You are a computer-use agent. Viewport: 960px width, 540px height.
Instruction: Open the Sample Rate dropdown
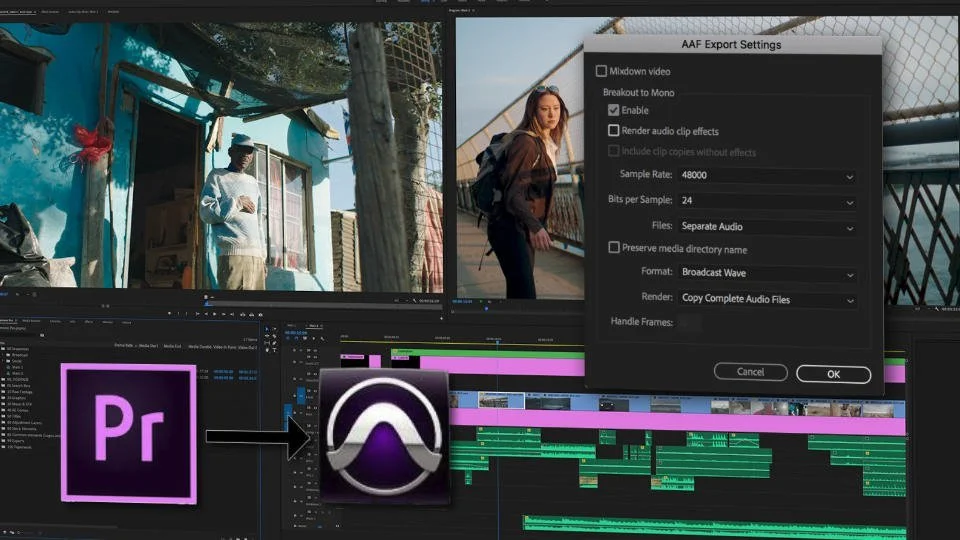pos(766,176)
